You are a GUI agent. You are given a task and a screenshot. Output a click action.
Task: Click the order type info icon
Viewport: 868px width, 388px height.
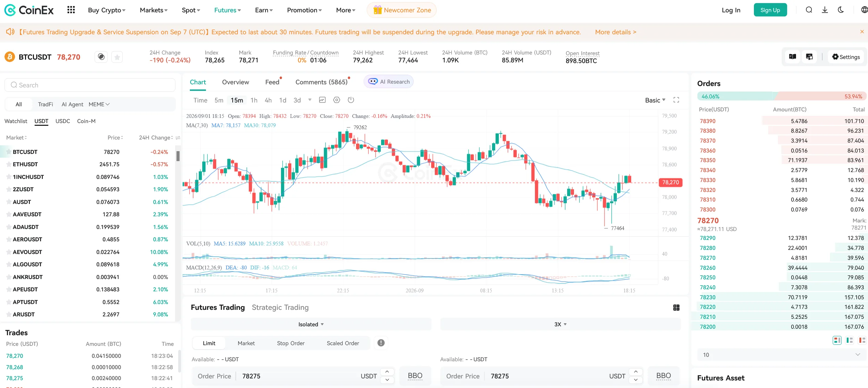pyautogui.click(x=381, y=343)
